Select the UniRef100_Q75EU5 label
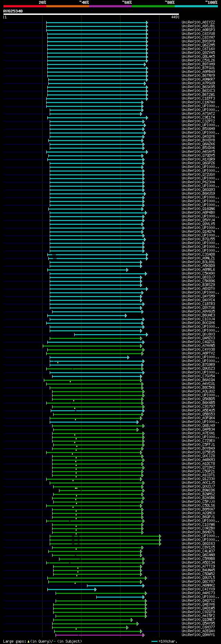Screen dimensions: 221x644 (x=198, y=452)
